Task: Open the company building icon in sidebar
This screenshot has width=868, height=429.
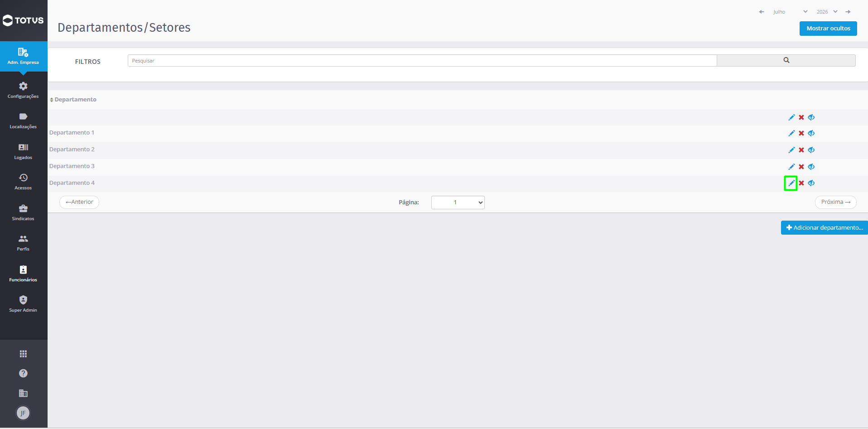Action: pyautogui.click(x=23, y=393)
